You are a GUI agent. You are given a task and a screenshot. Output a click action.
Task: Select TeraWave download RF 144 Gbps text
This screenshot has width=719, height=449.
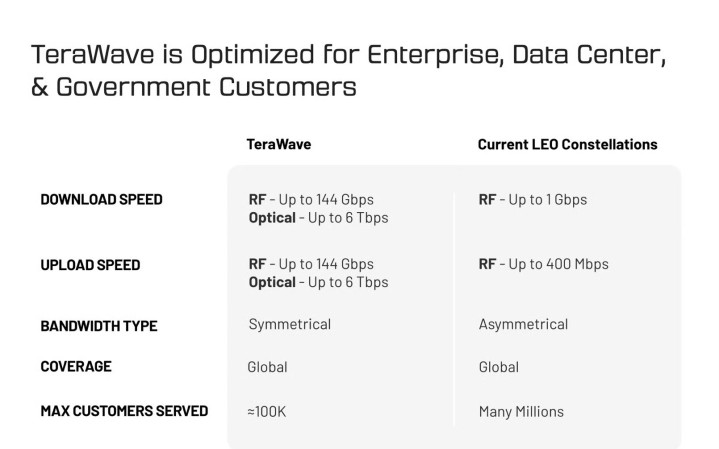[311, 199]
